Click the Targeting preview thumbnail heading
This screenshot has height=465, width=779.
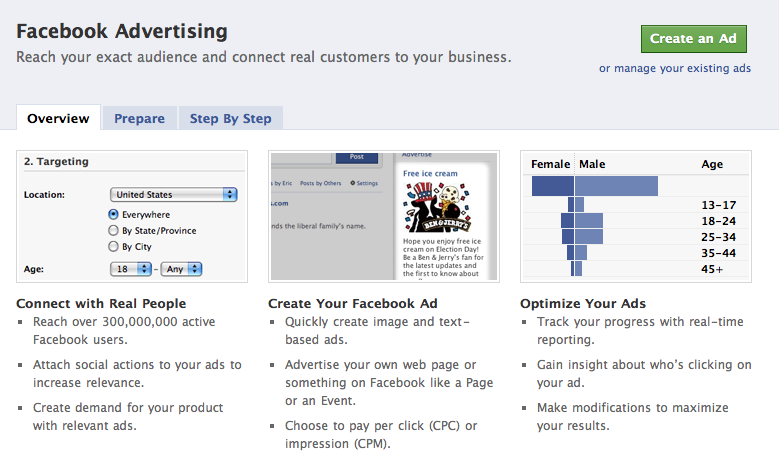(x=56, y=161)
